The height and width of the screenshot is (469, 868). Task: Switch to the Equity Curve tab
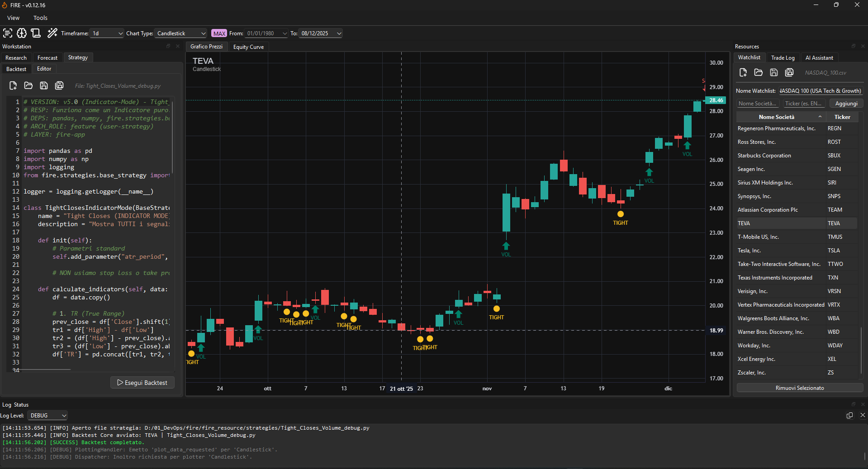click(x=248, y=47)
